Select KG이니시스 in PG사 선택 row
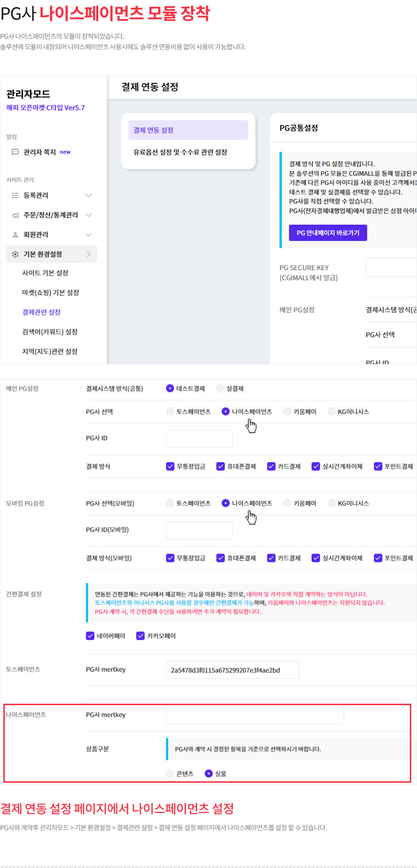 [331, 411]
